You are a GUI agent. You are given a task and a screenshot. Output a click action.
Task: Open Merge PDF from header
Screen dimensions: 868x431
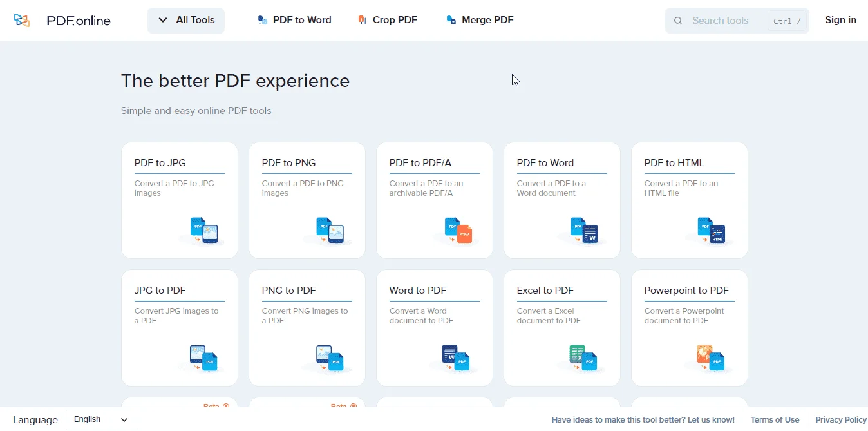point(480,20)
